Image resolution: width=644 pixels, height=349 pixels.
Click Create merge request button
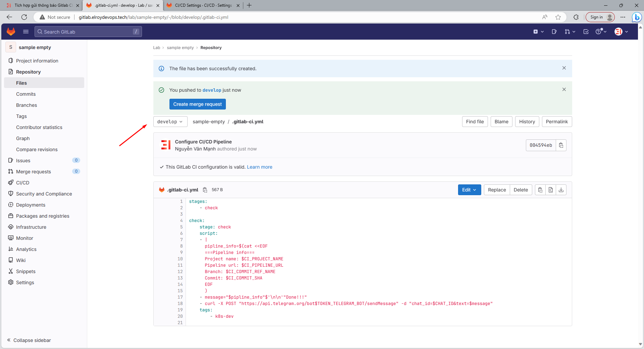point(197,104)
